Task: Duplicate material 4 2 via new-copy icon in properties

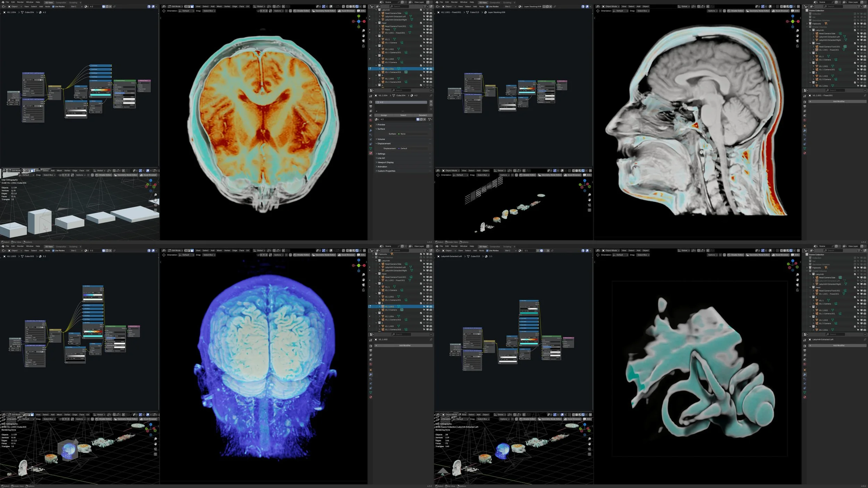Action: tap(421, 119)
